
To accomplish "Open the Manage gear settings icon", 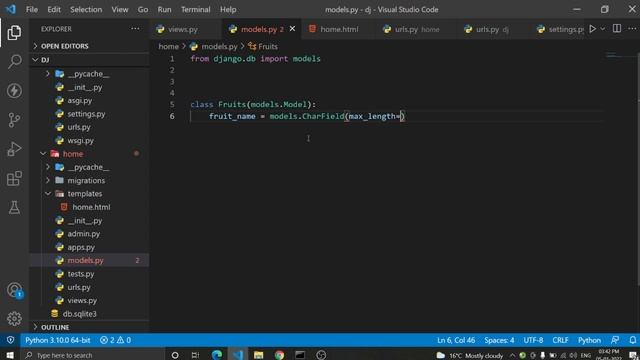I will point(14,319).
